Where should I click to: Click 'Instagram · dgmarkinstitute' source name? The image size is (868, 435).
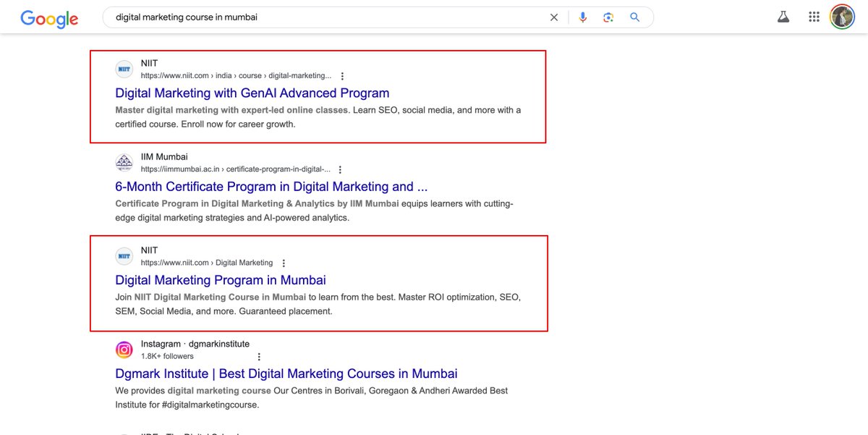pos(195,344)
